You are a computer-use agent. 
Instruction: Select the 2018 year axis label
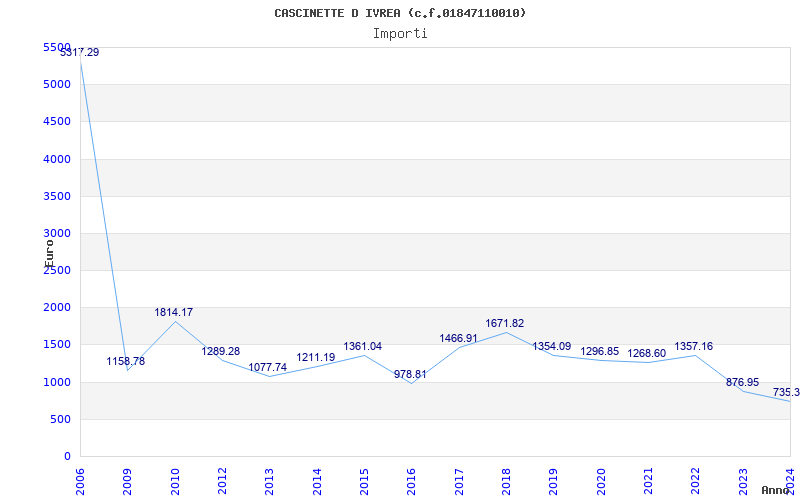tap(506, 482)
